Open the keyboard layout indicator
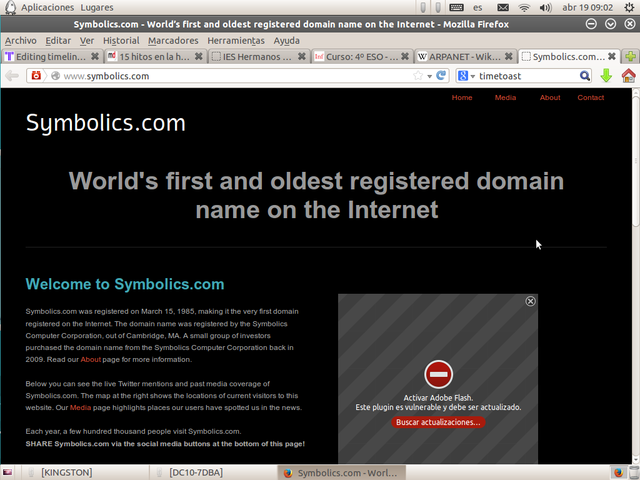640x480 pixels. coord(456,7)
